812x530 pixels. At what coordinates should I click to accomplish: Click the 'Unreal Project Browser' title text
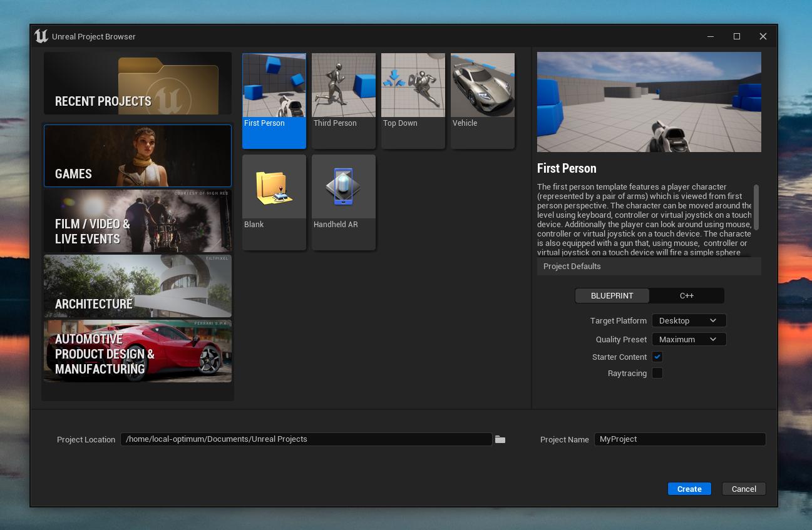tap(94, 36)
